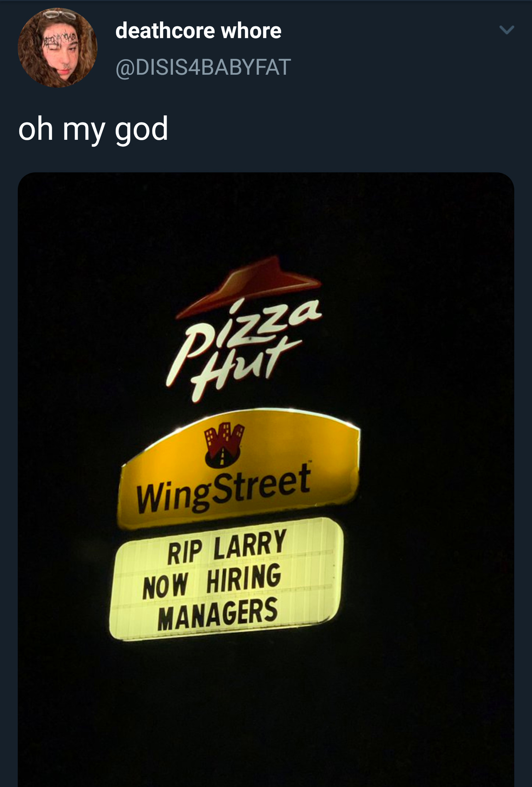Open the attached photo via its dark lower area

[266, 715]
